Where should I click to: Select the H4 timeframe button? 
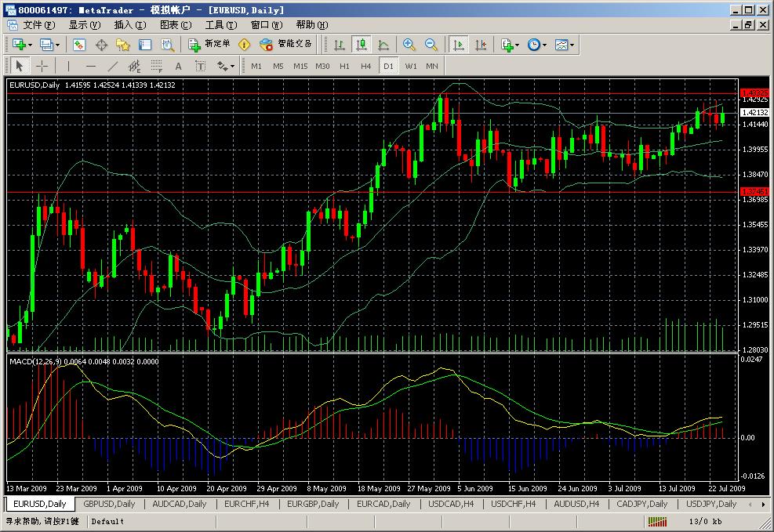click(365, 66)
